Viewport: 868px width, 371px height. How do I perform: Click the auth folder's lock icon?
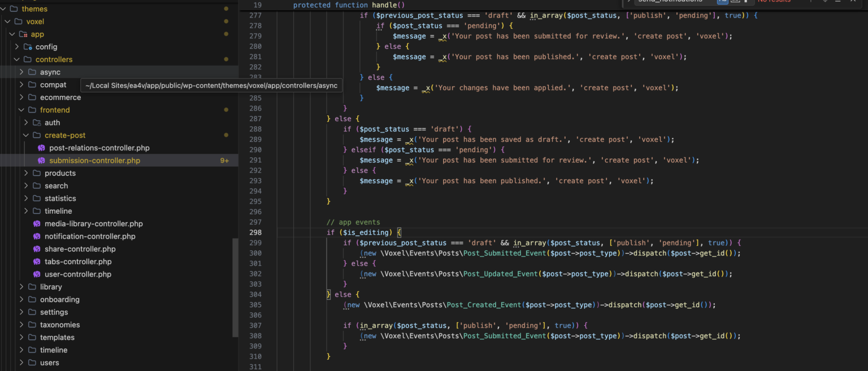[37, 123]
